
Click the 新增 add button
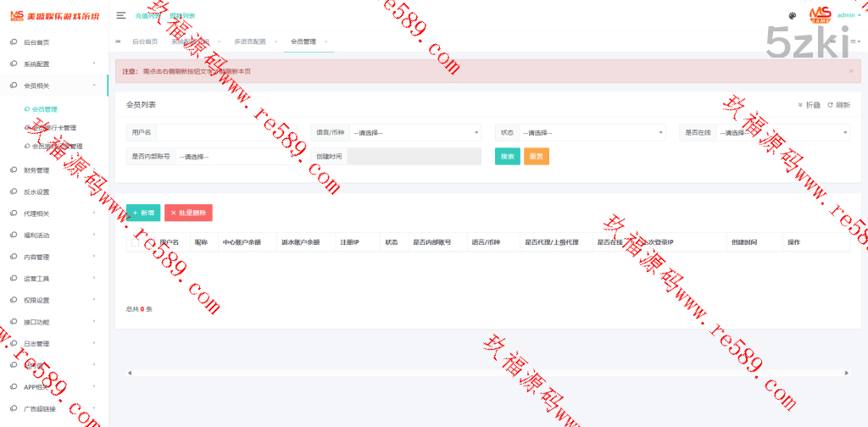point(143,213)
